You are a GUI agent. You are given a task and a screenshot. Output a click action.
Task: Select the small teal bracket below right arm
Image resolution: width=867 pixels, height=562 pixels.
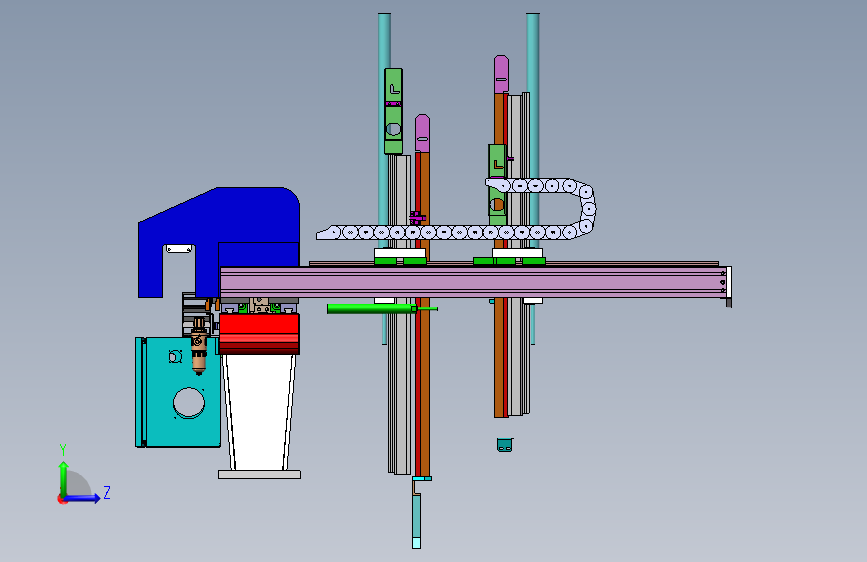[505, 445]
